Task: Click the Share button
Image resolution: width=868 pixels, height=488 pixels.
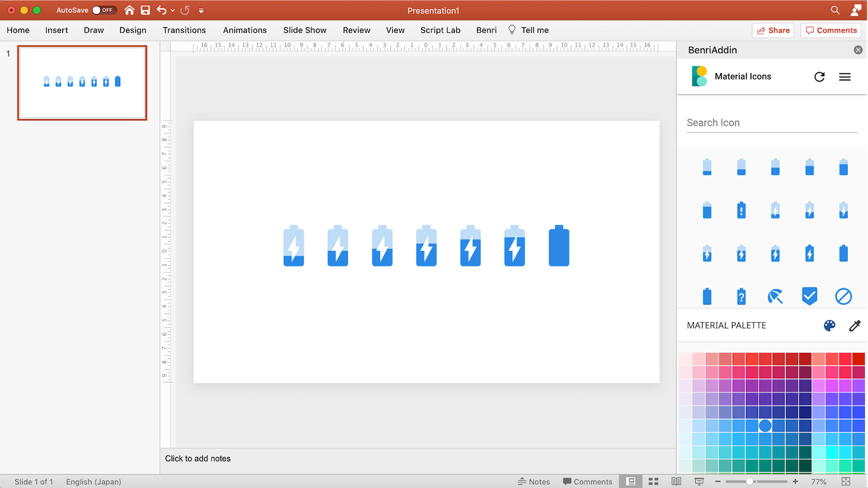Action: click(773, 30)
